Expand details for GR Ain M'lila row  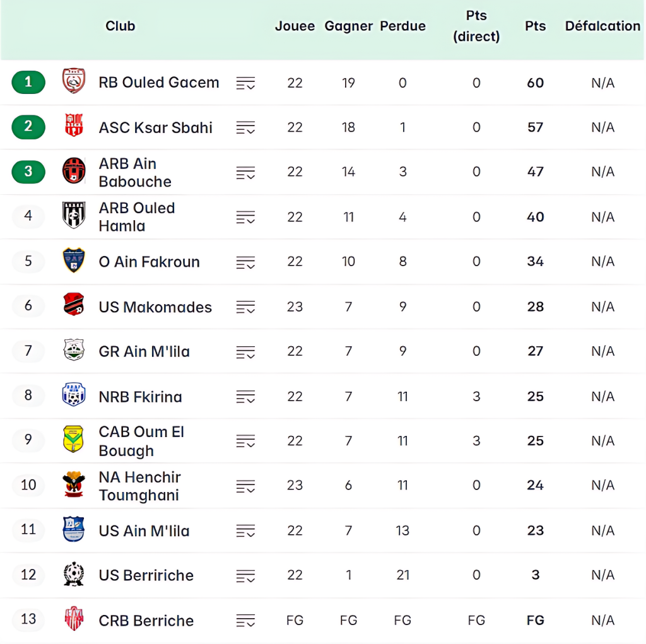tap(245, 352)
